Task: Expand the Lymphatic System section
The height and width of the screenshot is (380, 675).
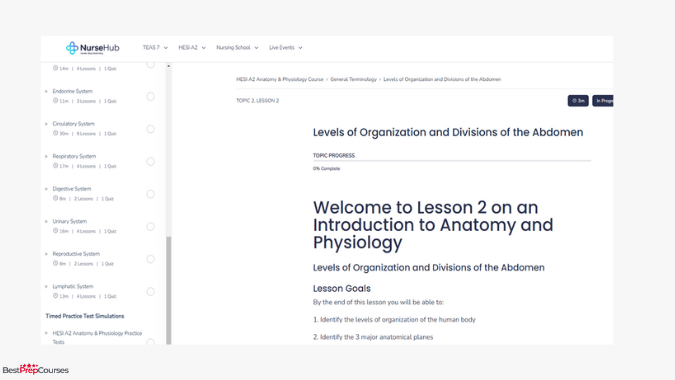Action: pyautogui.click(x=46, y=286)
